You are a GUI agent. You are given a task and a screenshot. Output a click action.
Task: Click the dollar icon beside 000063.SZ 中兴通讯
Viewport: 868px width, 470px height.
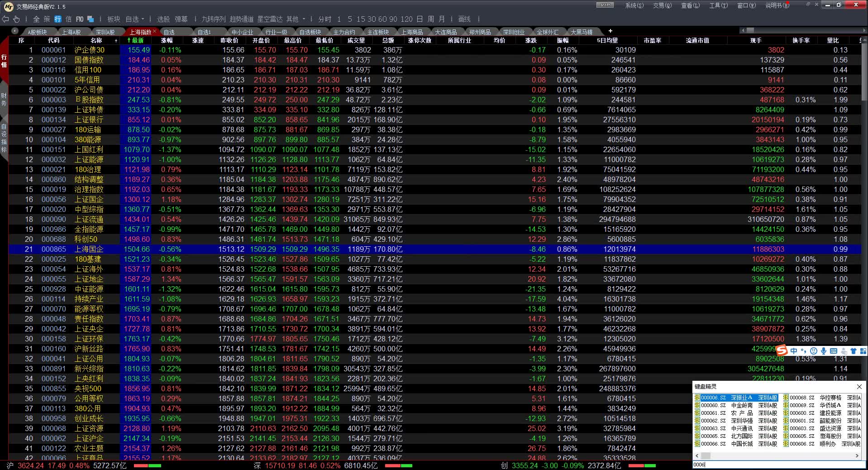pyautogui.click(x=697, y=428)
